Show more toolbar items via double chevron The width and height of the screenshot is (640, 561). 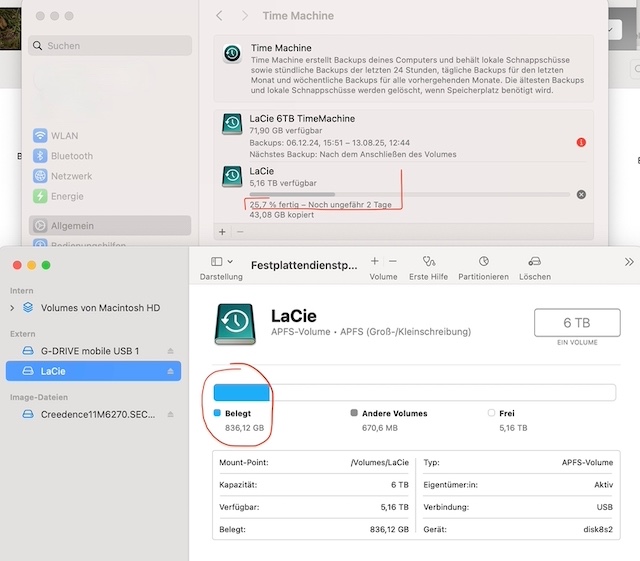point(629,262)
